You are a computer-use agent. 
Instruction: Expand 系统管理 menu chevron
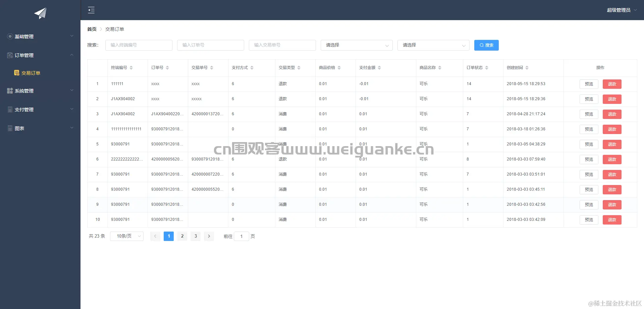tap(72, 90)
